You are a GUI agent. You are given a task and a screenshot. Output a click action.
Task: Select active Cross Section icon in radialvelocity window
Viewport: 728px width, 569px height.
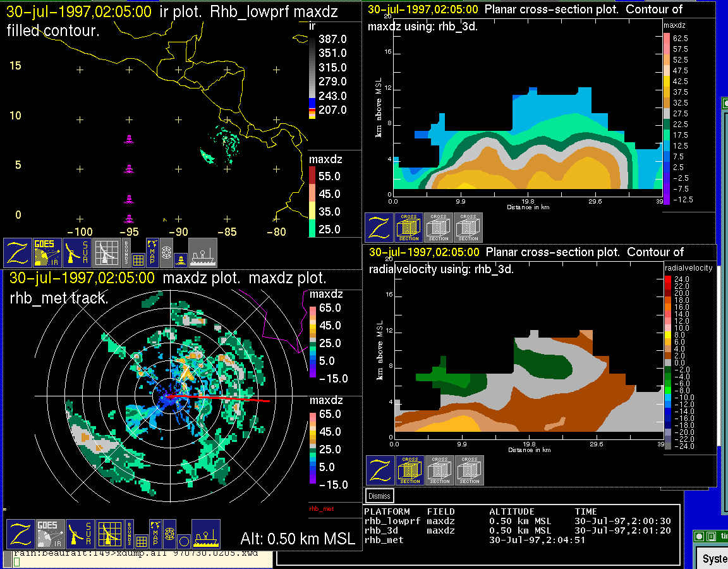click(410, 470)
